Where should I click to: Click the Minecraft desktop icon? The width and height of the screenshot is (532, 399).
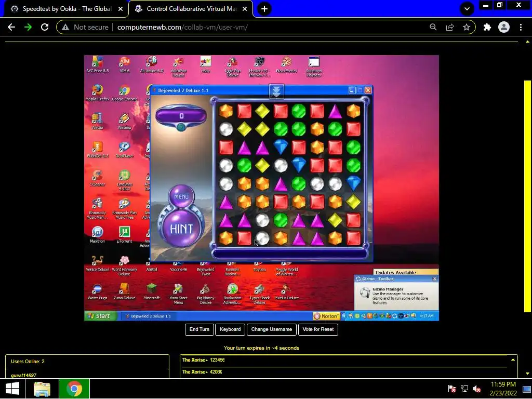tap(152, 292)
